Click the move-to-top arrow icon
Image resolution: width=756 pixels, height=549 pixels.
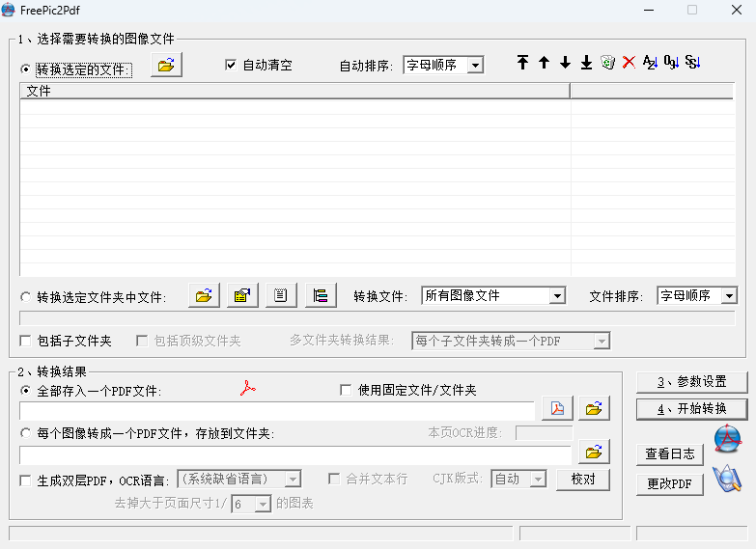(x=522, y=63)
